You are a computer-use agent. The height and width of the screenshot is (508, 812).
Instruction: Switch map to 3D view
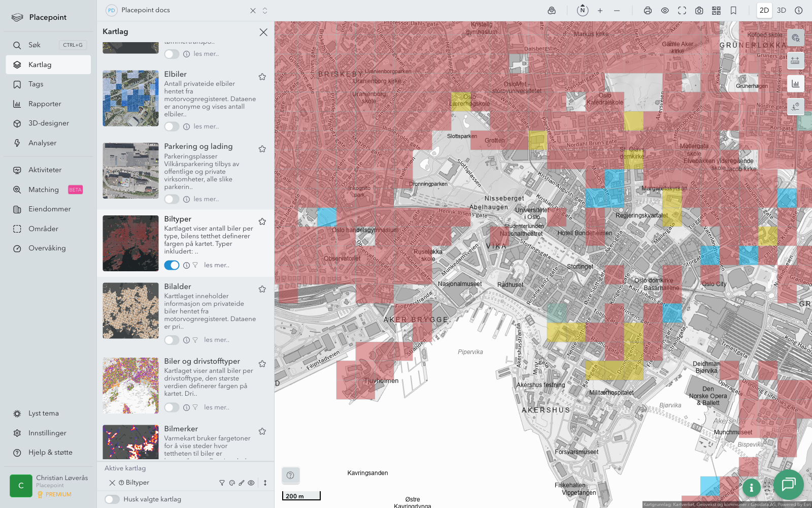[x=782, y=11]
